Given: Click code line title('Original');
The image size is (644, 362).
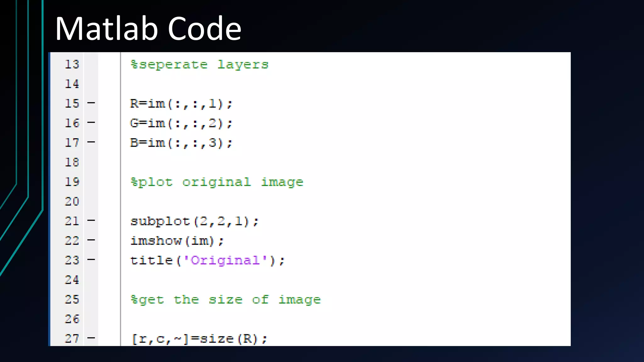Looking at the screenshot, I should click(x=208, y=261).
